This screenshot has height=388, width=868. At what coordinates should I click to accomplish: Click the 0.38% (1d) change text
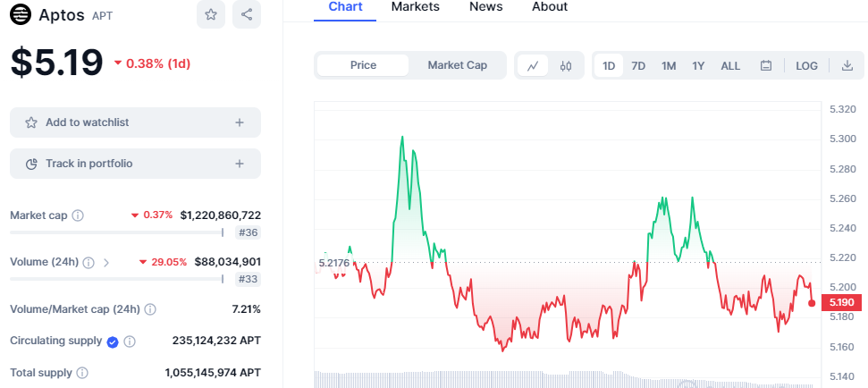[x=157, y=63]
